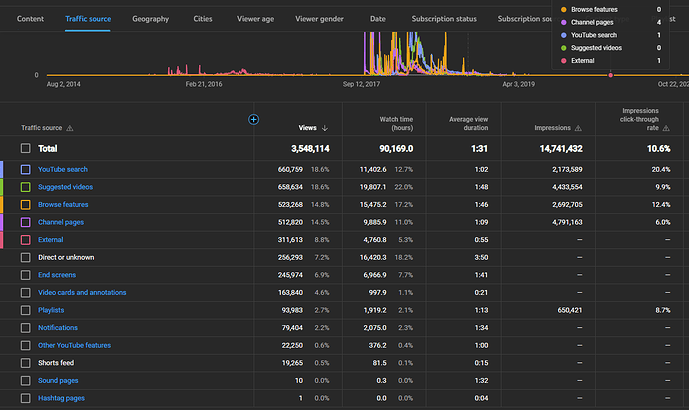Open the Viewer age tab
Screen dimensions: 689x410
click(x=257, y=19)
